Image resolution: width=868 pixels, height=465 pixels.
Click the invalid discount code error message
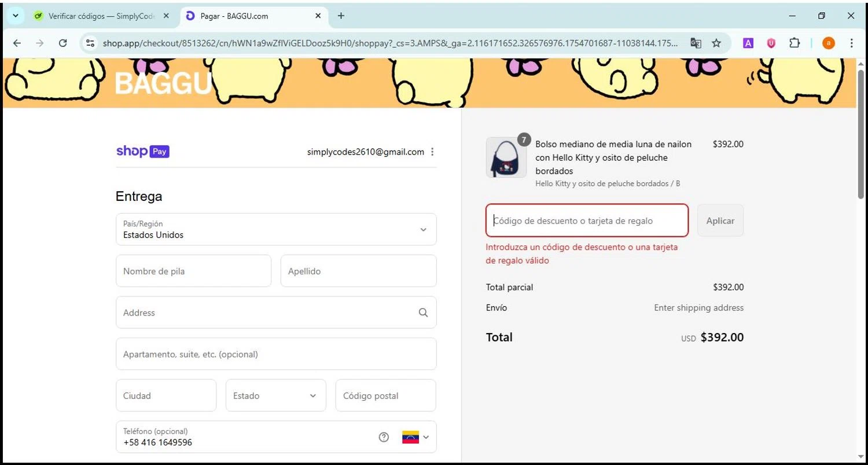pos(582,254)
